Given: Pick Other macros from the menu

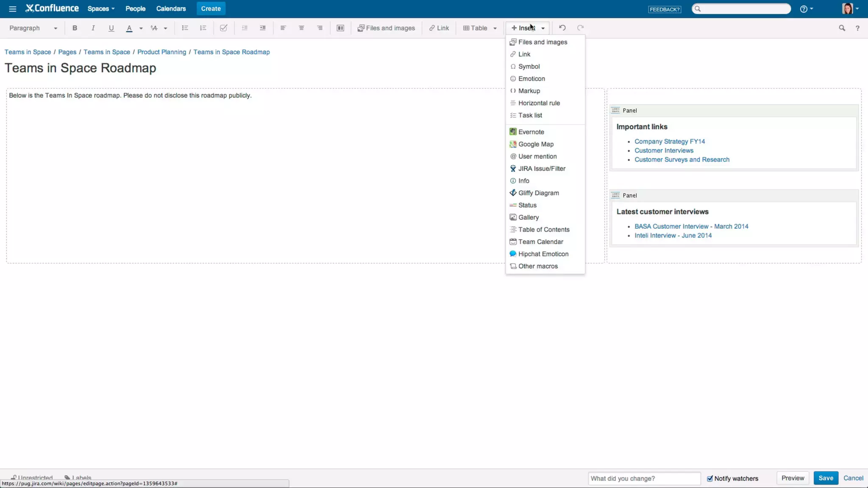Looking at the screenshot, I should tap(538, 266).
